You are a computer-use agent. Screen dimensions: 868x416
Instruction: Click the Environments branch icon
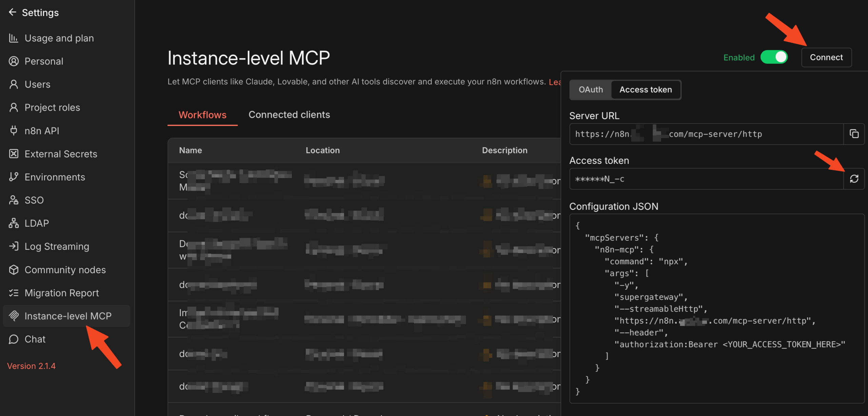14,177
